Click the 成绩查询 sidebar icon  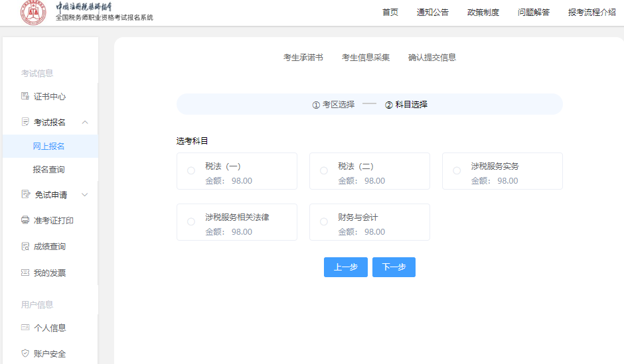click(x=25, y=246)
